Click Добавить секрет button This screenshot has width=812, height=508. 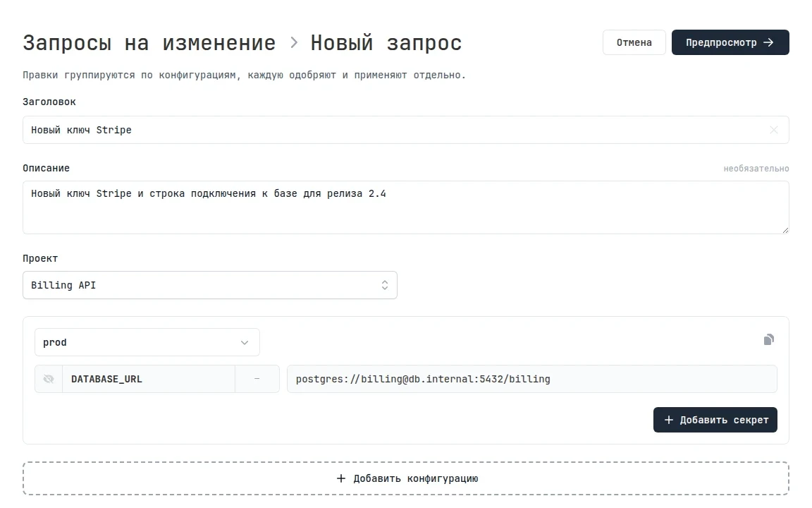[x=715, y=420]
